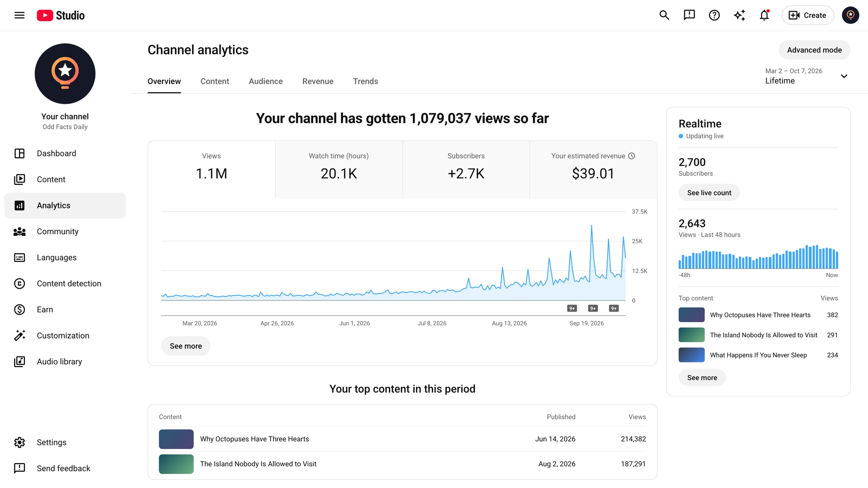Image resolution: width=868 pixels, height=488 pixels.
Task: Click the Languages sidebar icon
Action: 19,258
